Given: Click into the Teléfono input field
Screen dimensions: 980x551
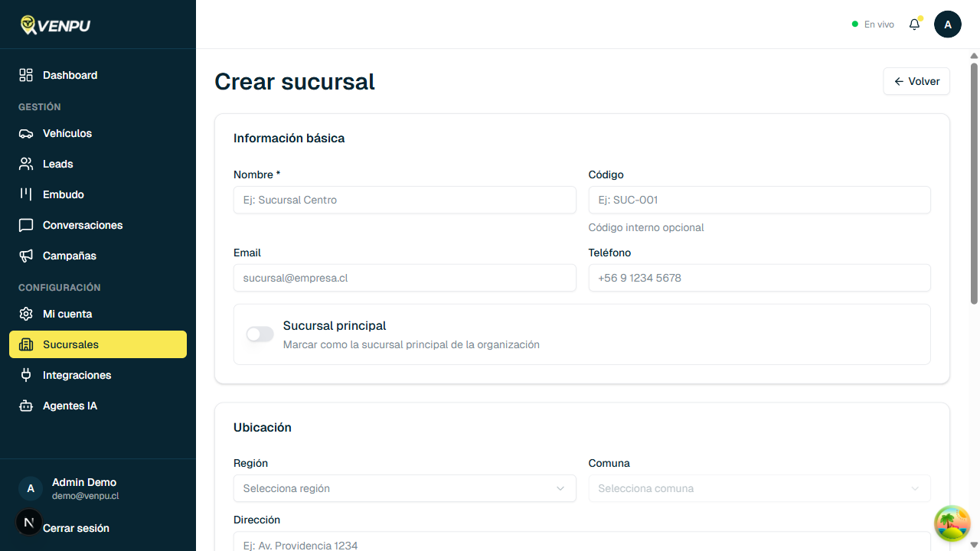Looking at the screenshot, I should click(x=759, y=278).
